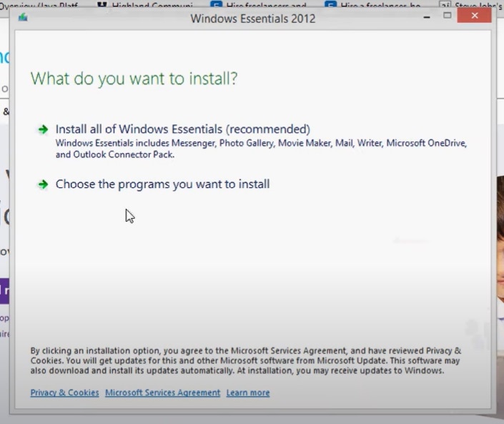Close the Windows Essentials 2012 installer
The image size is (504, 424).
coord(475,16)
